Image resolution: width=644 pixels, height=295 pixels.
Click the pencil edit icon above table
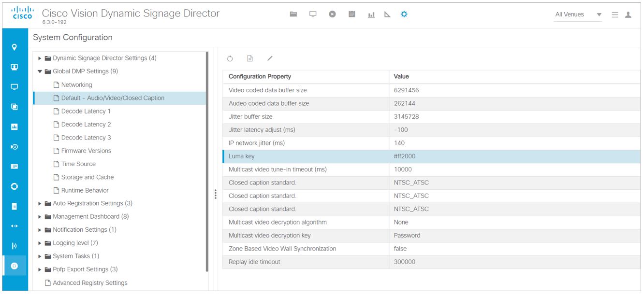(270, 58)
